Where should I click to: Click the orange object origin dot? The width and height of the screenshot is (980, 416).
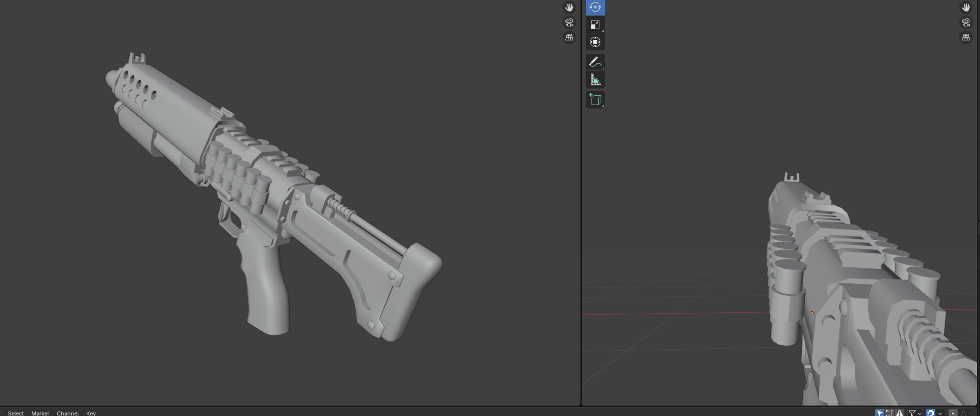[x=812, y=313]
